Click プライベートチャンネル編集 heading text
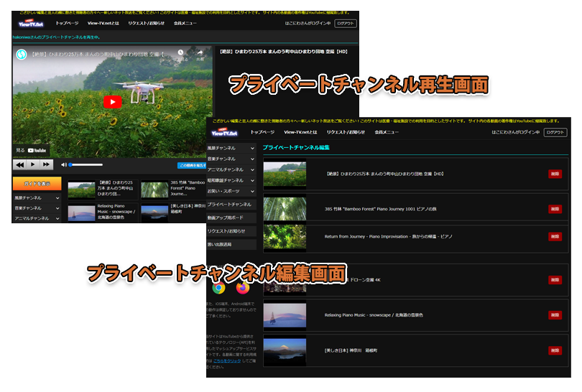Screen dimensions: 582x392 click(296, 148)
